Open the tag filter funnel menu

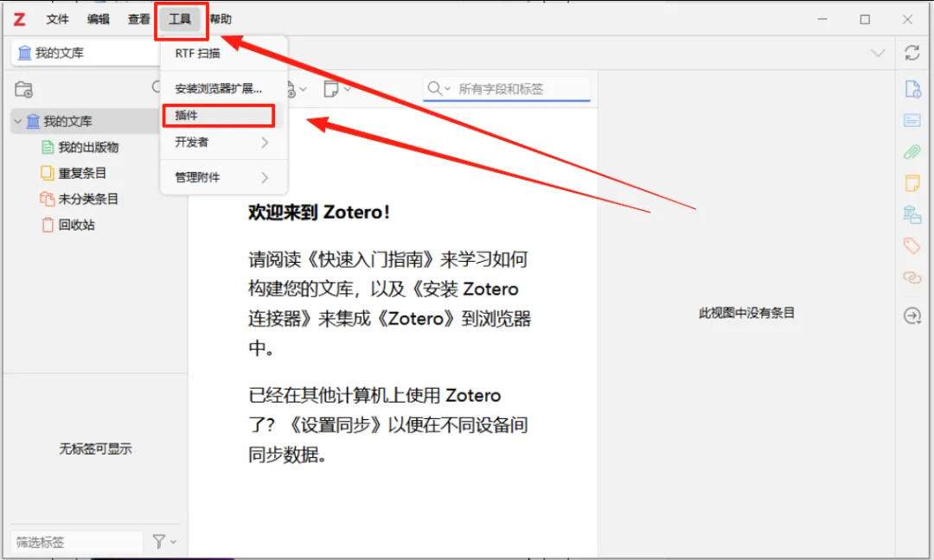pyautogui.click(x=163, y=542)
